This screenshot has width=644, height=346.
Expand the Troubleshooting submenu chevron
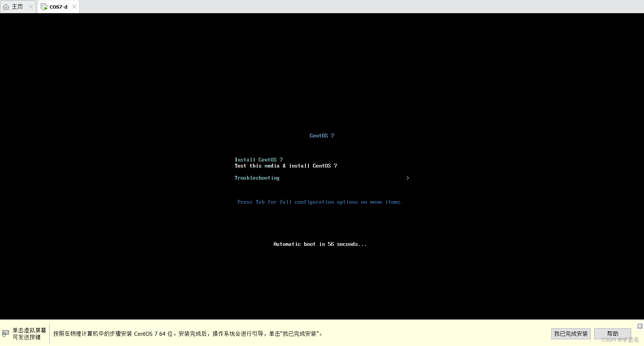point(407,178)
